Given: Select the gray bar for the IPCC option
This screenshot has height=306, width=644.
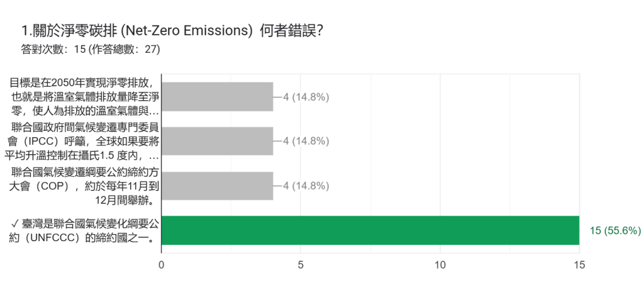Looking at the screenshot, I should (x=218, y=141).
